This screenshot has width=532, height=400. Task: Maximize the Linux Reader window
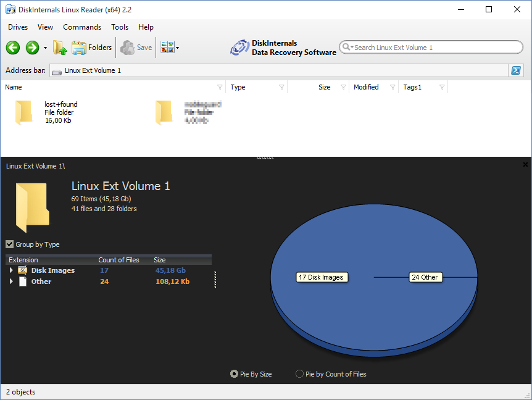tap(489, 9)
